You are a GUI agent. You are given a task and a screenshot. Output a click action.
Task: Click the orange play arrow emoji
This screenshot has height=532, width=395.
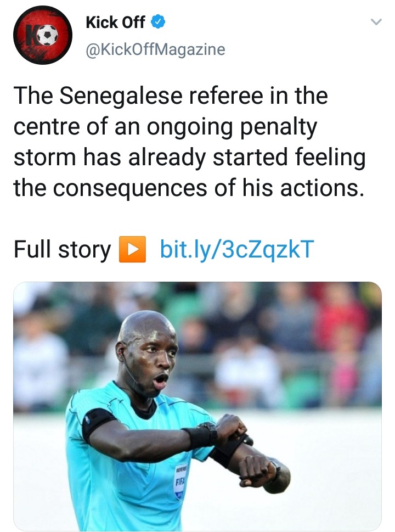pyautogui.click(x=133, y=249)
